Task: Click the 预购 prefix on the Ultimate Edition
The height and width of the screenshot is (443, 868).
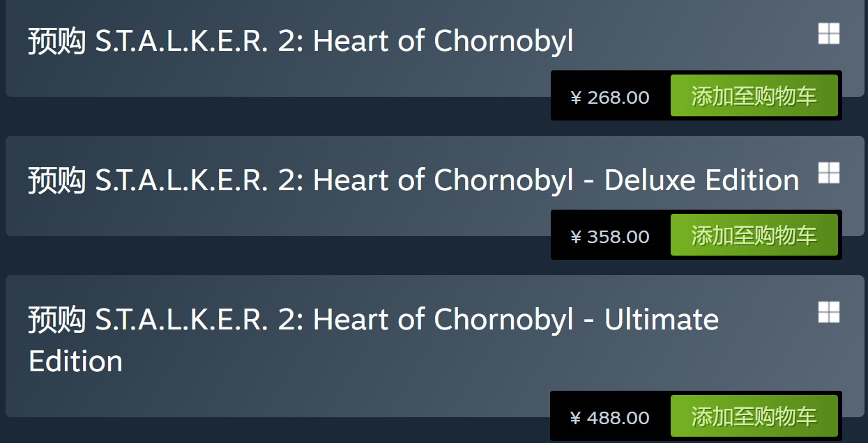Action: click(57, 320)
